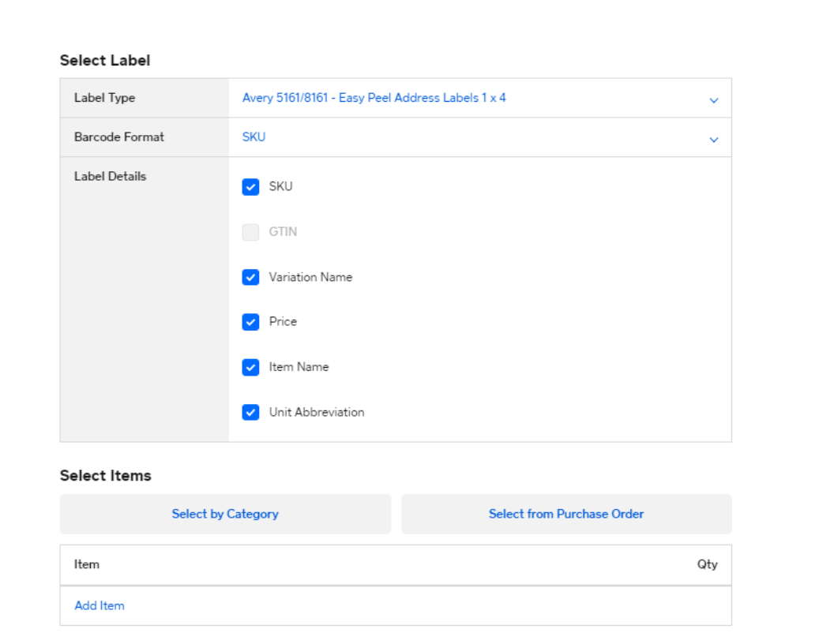Click the Unit Abbreviation option text

pyautogui.click(x=317, y=412)
